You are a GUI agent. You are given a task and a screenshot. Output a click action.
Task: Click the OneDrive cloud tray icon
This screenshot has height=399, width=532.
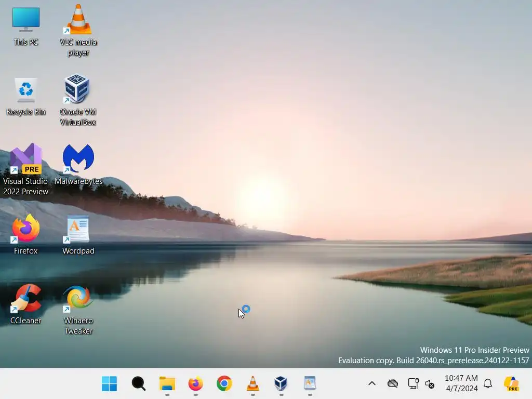[x=393, y=383]
